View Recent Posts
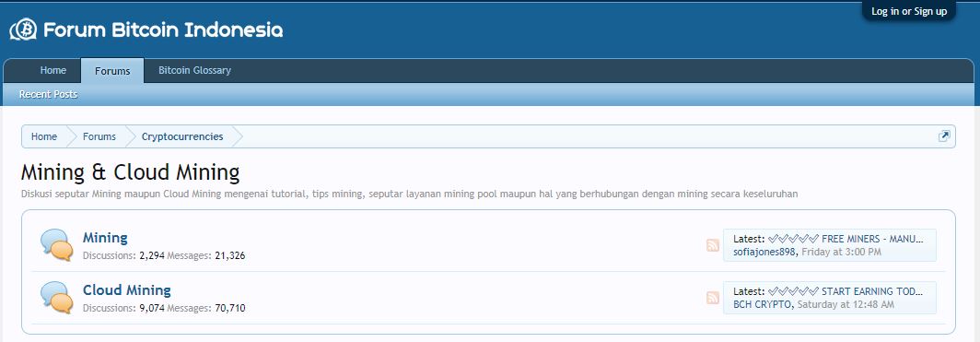Viewport: 980px width, 342px height. (48, 94)
